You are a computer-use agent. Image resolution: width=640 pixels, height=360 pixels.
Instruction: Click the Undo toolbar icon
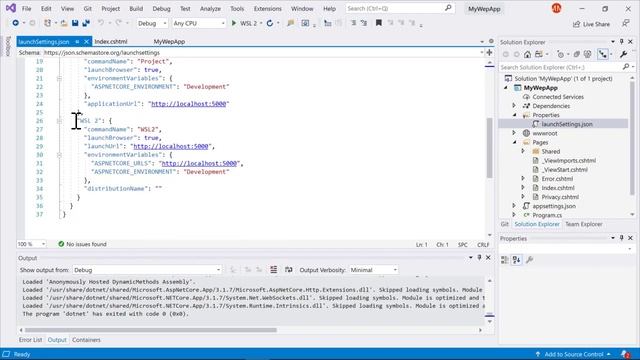[101, 23]
